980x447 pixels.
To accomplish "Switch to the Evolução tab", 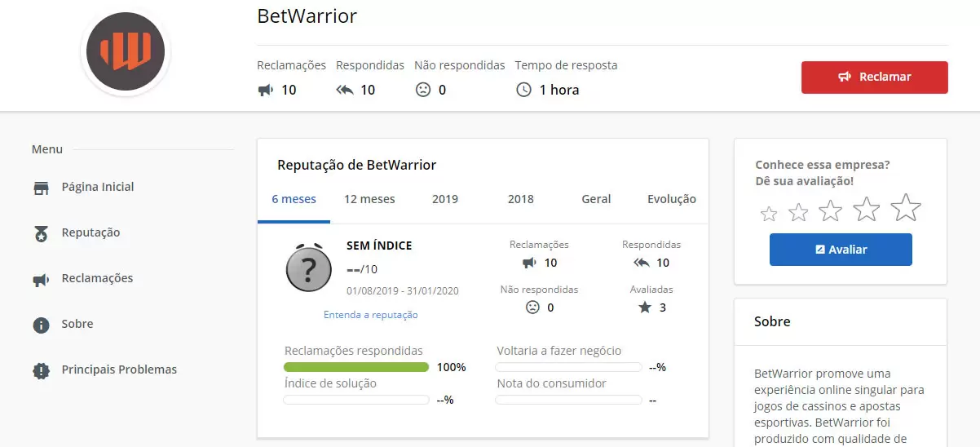I will pyautogui.click(x=672, y=199).
